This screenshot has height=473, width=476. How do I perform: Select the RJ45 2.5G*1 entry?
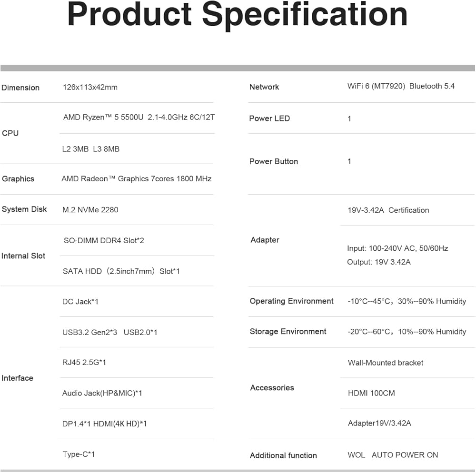84,363
